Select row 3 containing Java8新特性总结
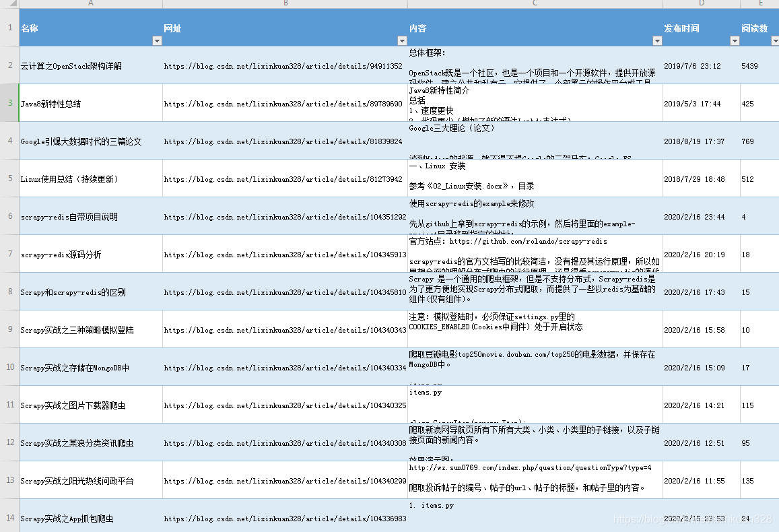The image size is (779, 532). click(x=7, y=104)
